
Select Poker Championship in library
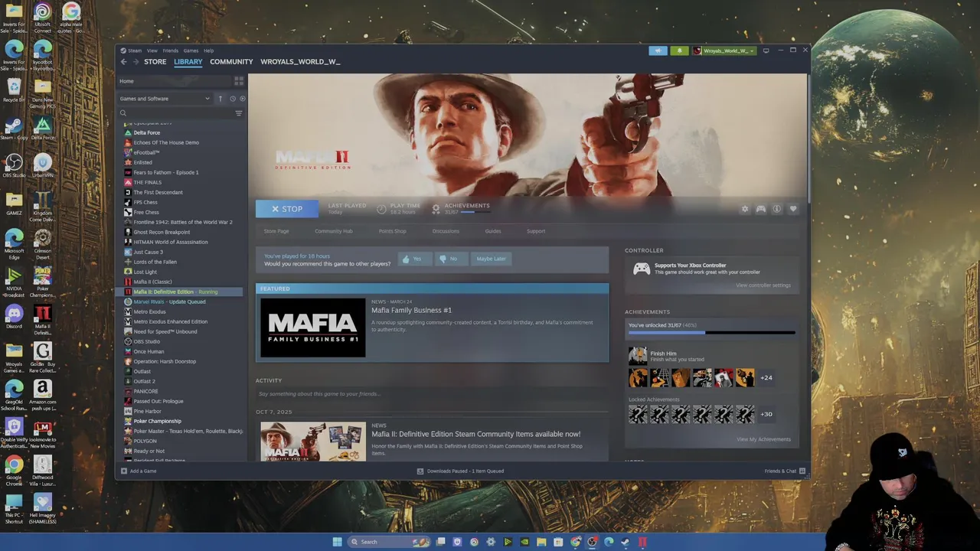pos(157,421)
